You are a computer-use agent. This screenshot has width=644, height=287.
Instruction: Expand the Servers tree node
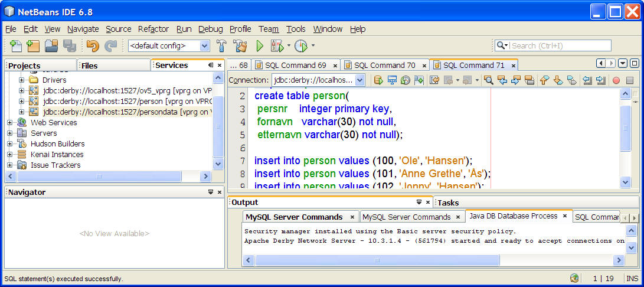coord(10,133)
